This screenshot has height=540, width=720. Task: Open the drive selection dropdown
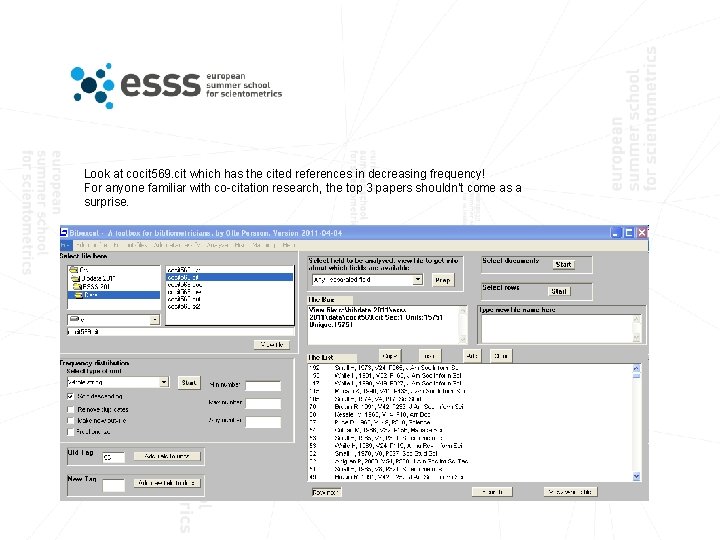155,320
